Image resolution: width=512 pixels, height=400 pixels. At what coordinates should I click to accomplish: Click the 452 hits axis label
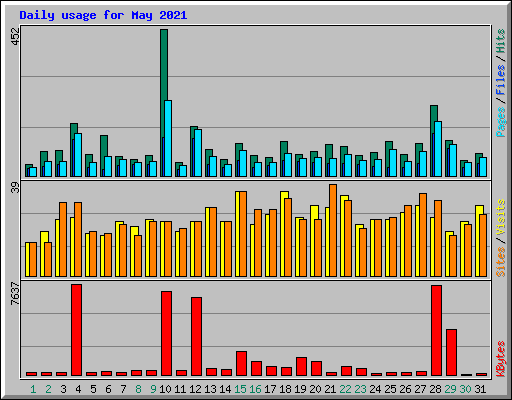click(15, 36)
